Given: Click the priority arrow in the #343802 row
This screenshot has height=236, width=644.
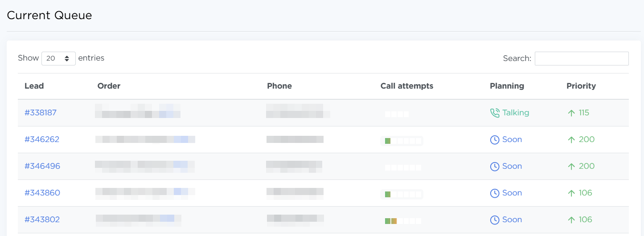Looking at the screenshot, I should click(571, 220).
